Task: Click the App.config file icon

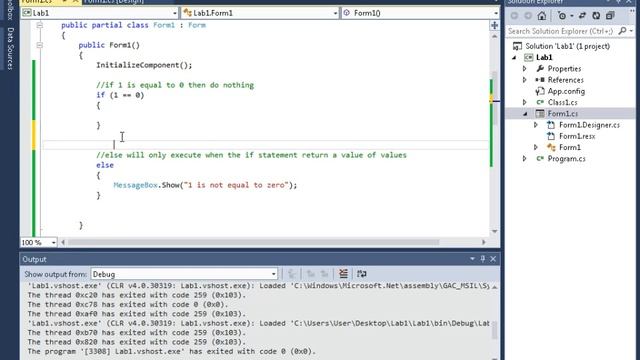Action: [540, 91]
